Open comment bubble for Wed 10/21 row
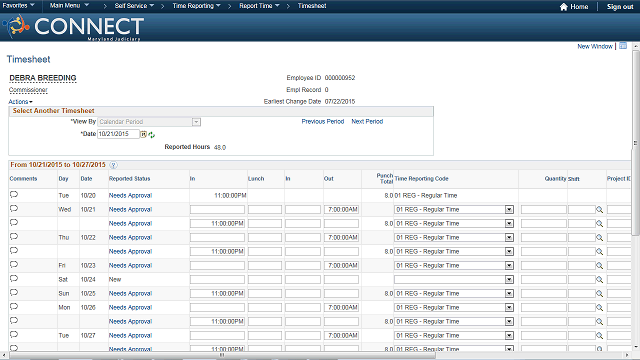Screen dimensions: 640x360 click(x=14, y=209)
